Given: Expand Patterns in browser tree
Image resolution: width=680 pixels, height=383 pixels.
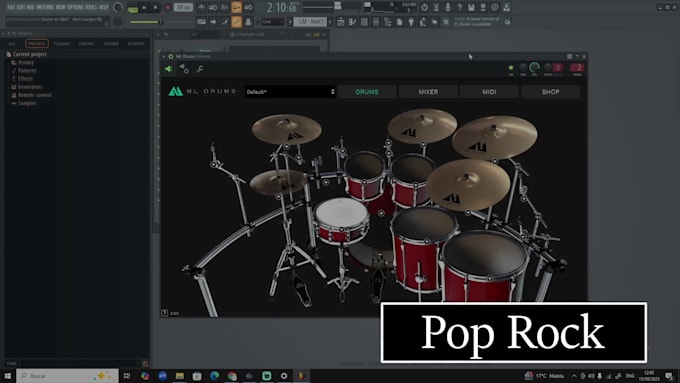Looking at the screenshot, I should coord(24,70).
